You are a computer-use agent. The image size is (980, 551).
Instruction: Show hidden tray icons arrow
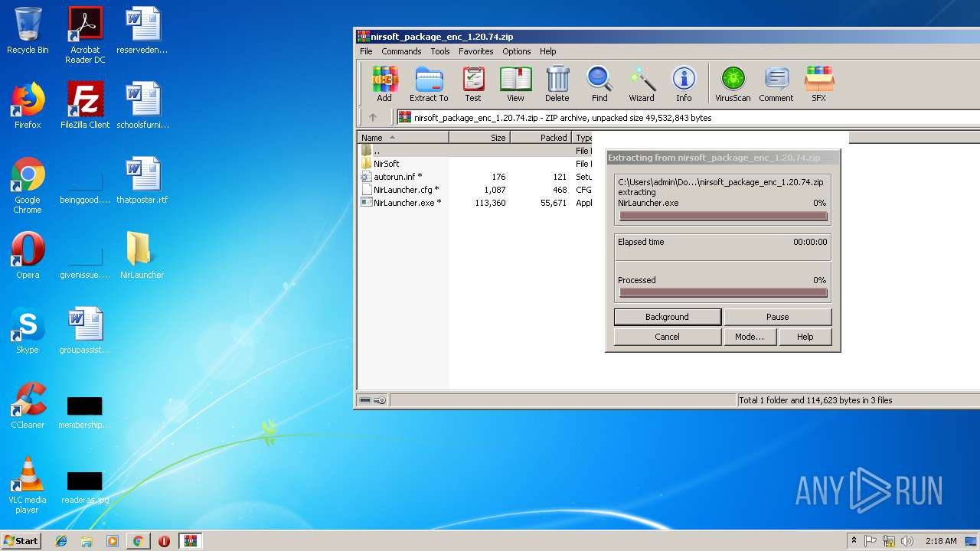tap(854, 541)
